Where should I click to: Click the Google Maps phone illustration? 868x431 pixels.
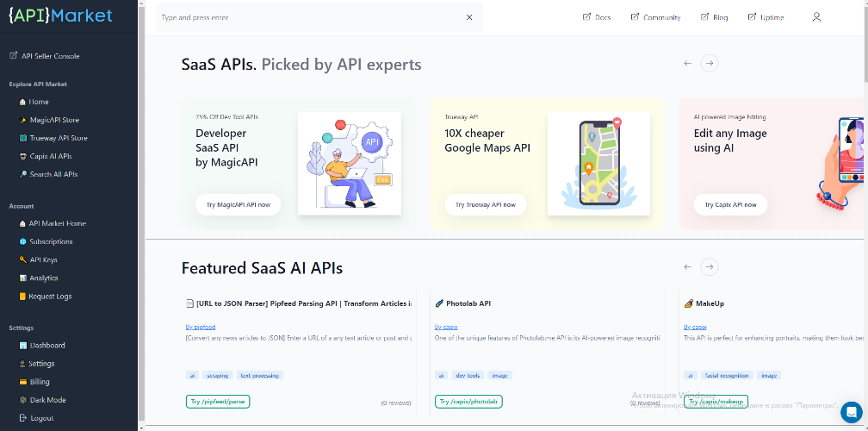point(598,164)
